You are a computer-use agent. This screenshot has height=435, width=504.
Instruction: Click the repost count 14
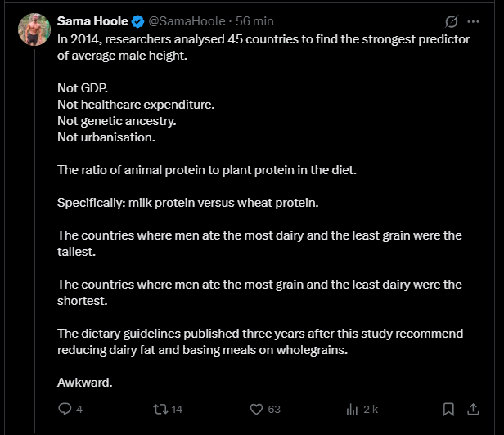(x=177, y=409)
